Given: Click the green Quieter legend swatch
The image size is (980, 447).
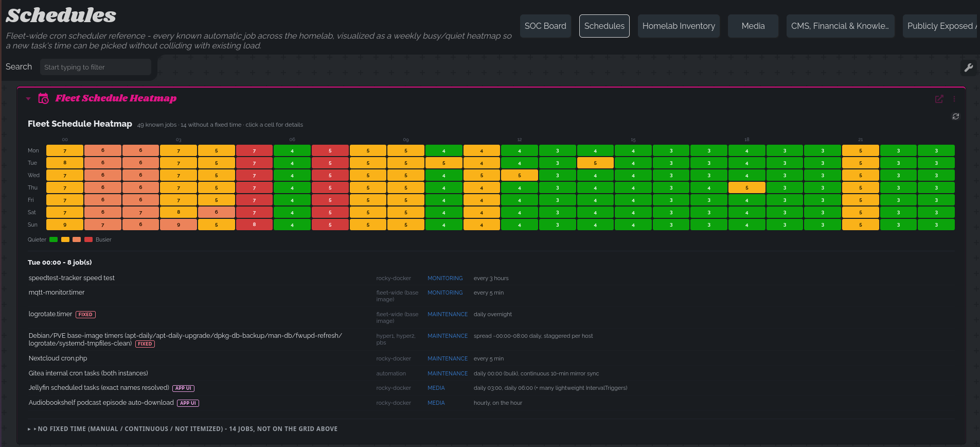Looking at the screenshot, I should (x=54, y=239).
